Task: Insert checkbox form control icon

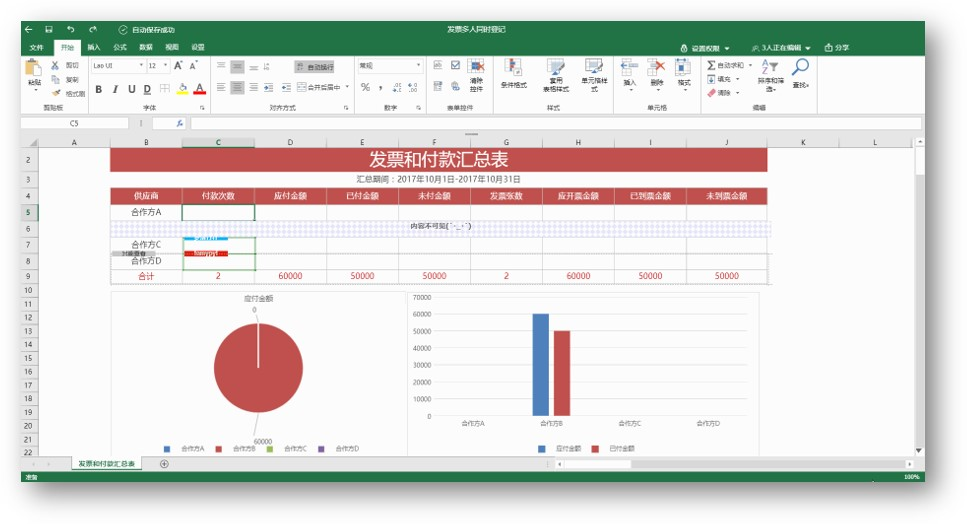Action: point(455,65)
